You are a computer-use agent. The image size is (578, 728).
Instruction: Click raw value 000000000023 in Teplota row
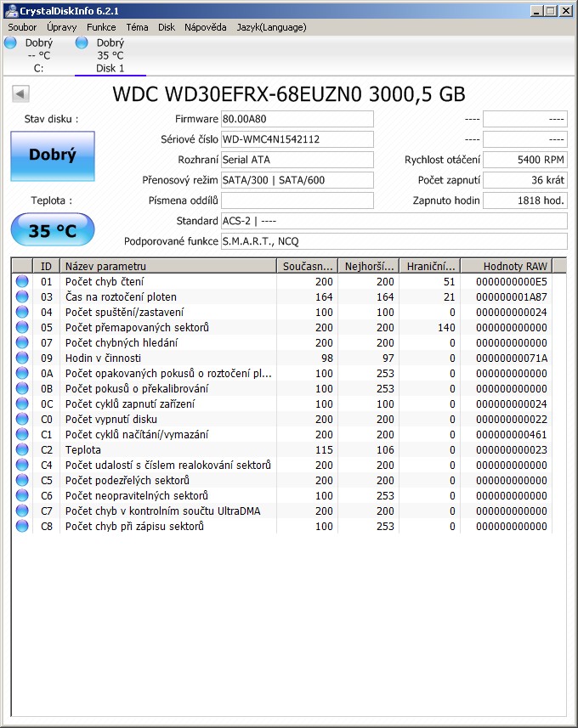pos(512,450)
